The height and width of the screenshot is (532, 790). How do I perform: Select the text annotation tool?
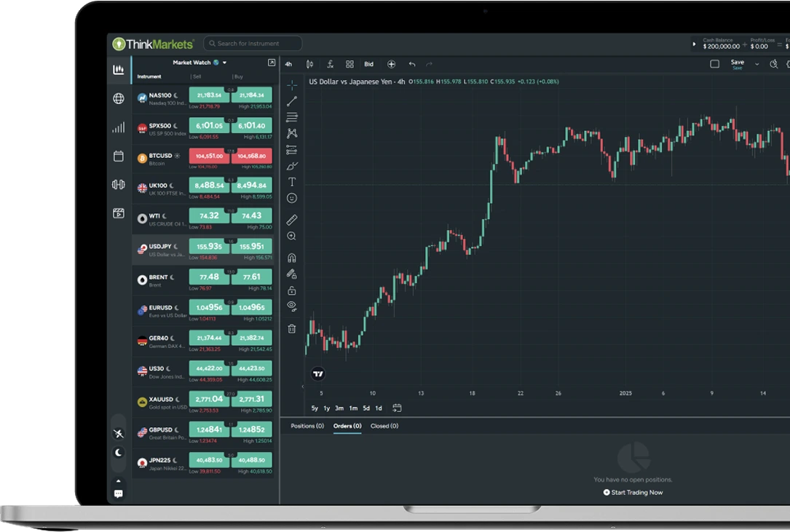pyautogui.click(x=292, y=182)
